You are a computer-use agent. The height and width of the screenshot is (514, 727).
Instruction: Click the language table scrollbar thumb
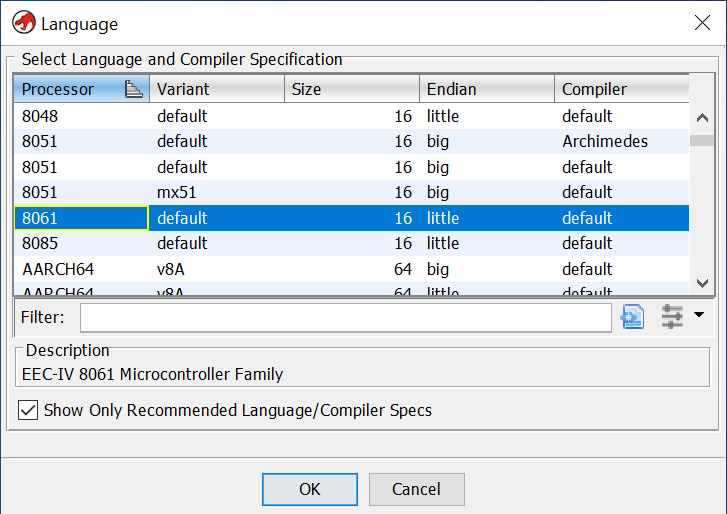point(702,140)
